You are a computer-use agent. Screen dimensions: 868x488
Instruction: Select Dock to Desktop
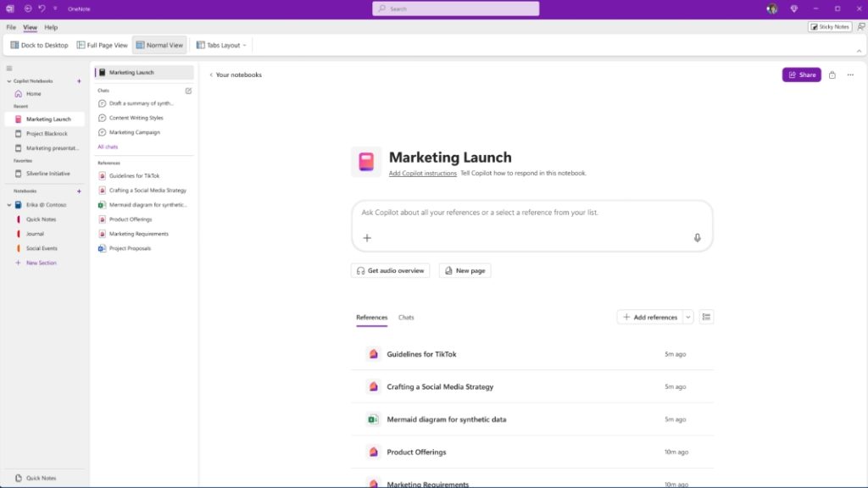(x=39, y=46)
